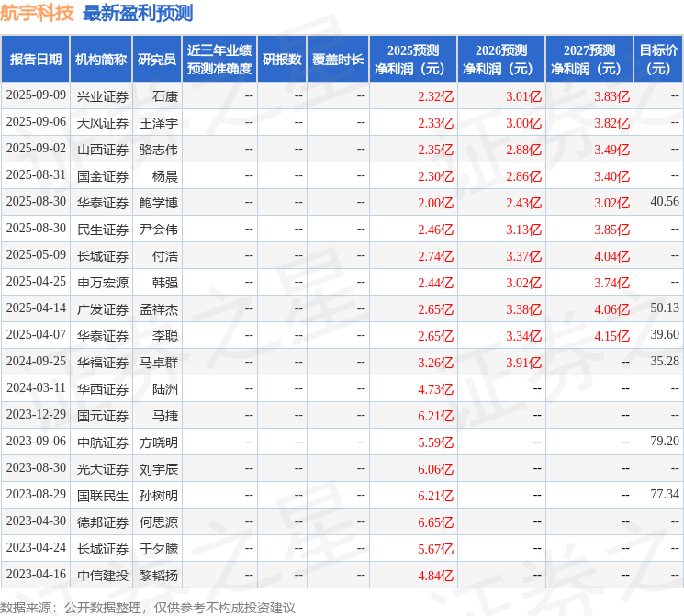Click the 2.74亿 profit forecast
Screen dimensions: 684x616
435,256
